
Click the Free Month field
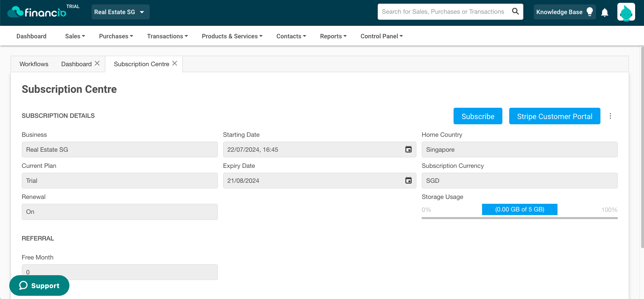[x=120, y=272]
